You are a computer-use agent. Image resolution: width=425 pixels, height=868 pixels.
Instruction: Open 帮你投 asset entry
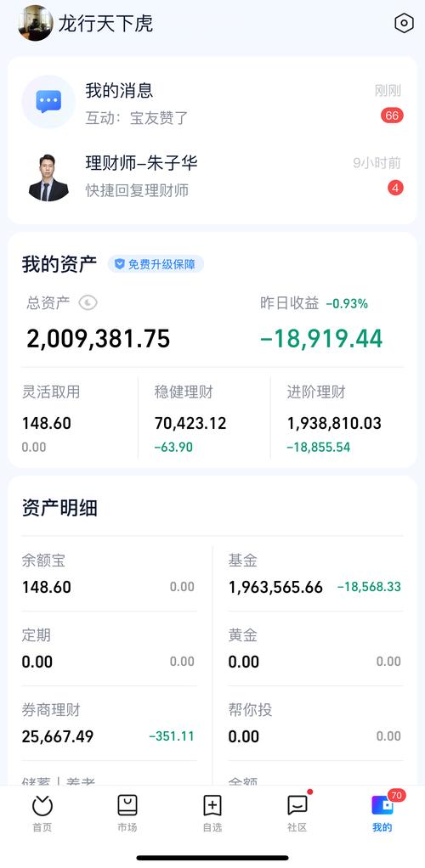316,724
